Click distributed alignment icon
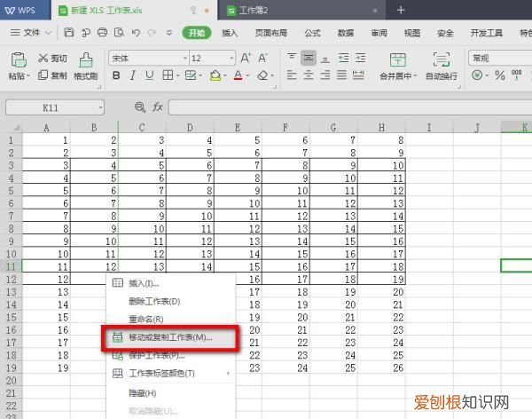This screenshot has height=419, width=532. (358, 75)
